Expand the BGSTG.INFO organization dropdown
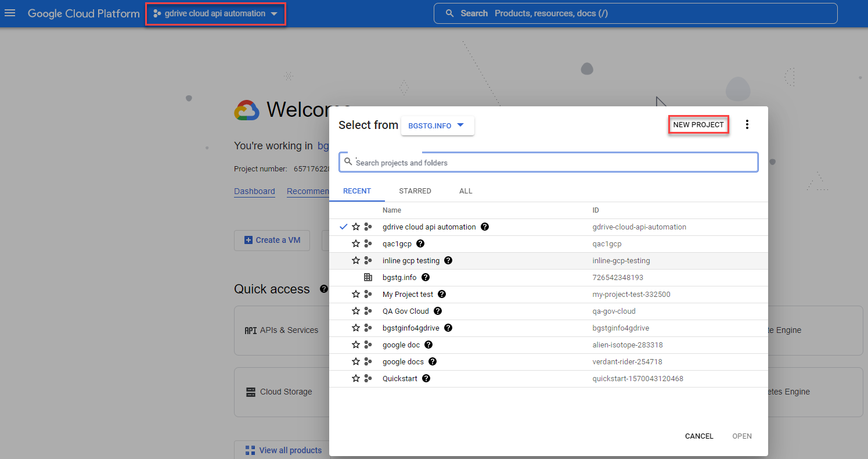 [x=437, y=125]
